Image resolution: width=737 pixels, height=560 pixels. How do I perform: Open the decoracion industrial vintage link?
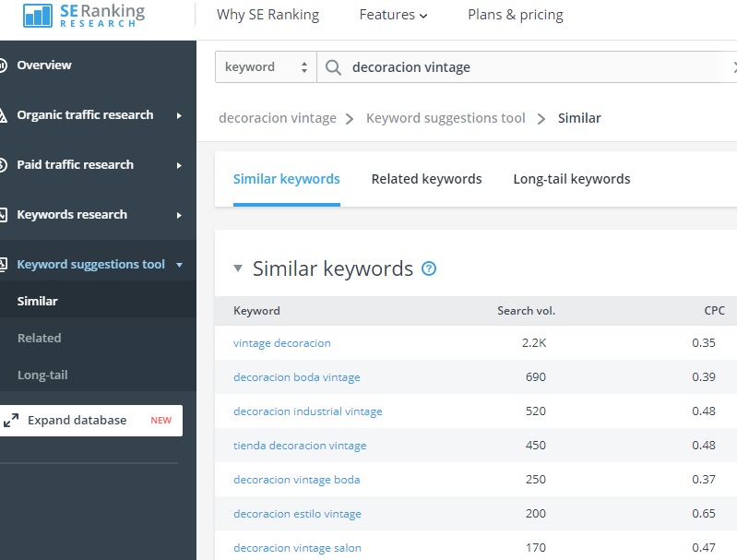[x=307, y=411]
